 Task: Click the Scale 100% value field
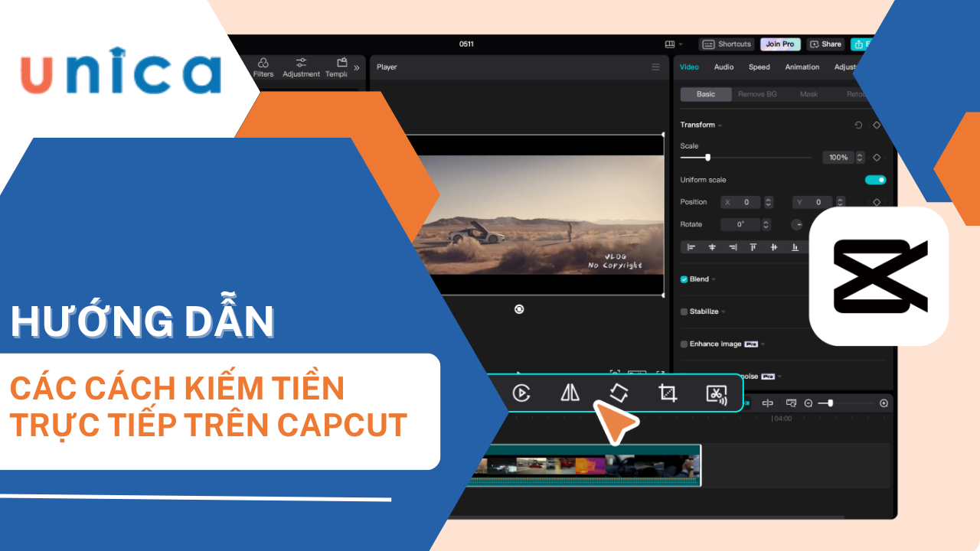pos(838,158)
